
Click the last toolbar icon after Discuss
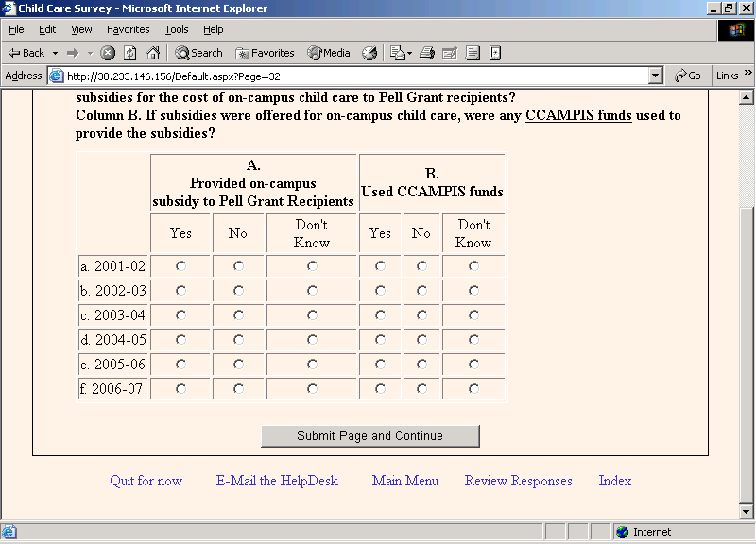pos(495,53)
